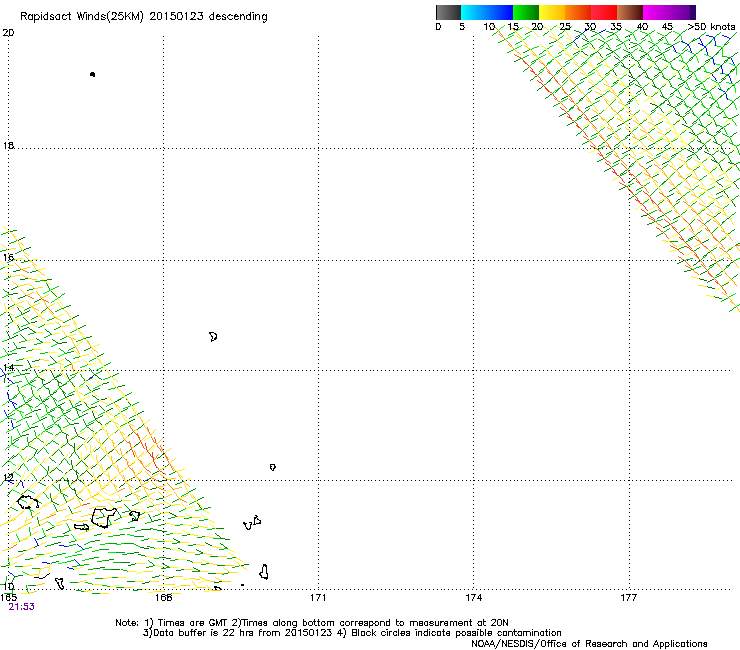Click the large atoll outline near 11N
Viewport: 740px width, 650px height.
(x=104, y=517)
